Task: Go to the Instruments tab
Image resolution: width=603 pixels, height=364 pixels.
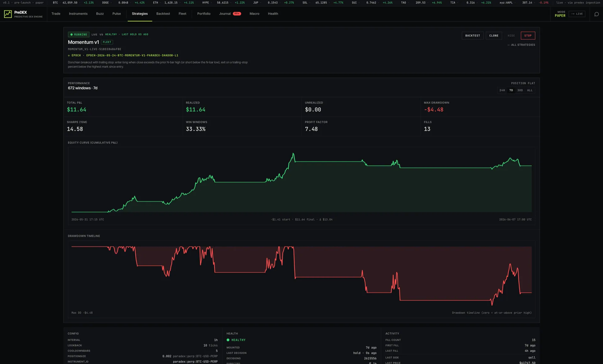Action: coord(78,14)
